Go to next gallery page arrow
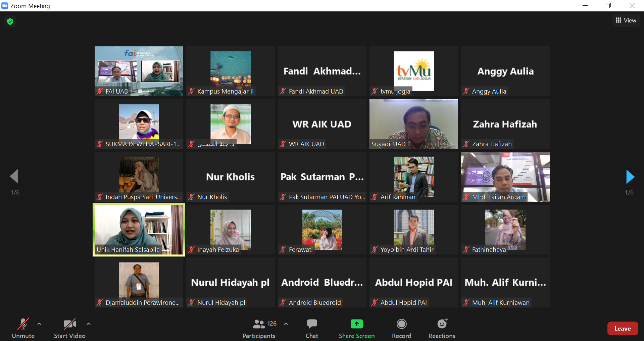The image size is (644, 341). pyautogui.click(x=630, y=177)
